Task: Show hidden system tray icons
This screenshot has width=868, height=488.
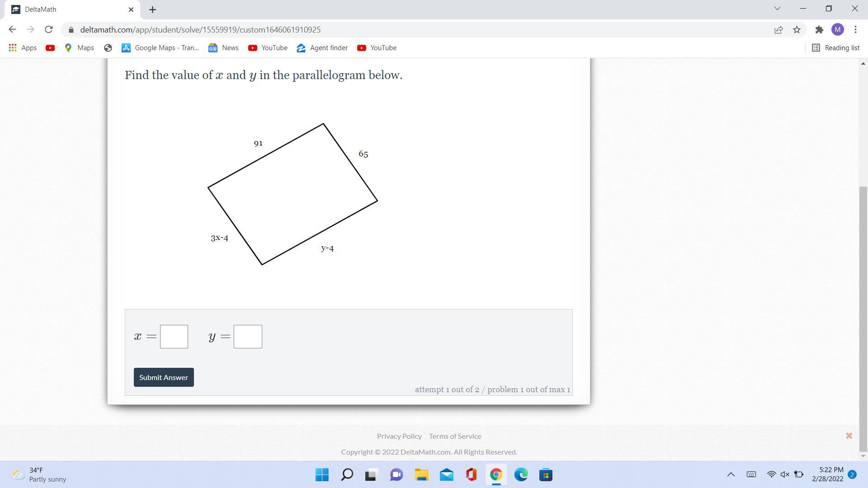Action: coord(731,474)
